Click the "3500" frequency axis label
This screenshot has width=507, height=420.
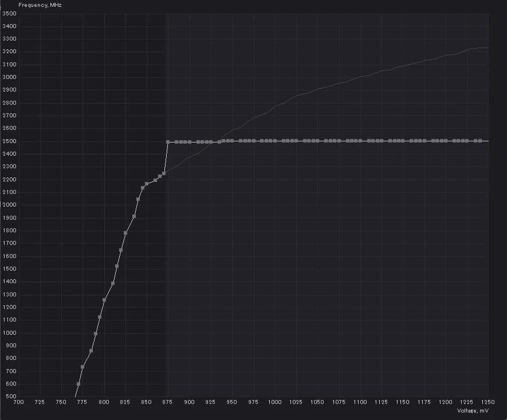coord(9,14)
